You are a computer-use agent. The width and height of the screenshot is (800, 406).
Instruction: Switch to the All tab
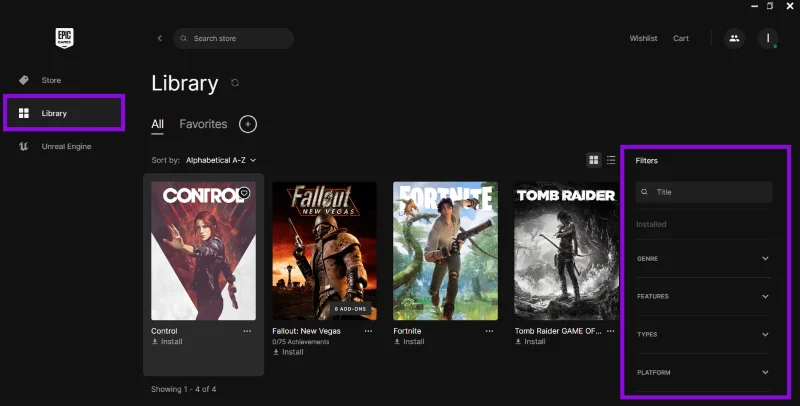point(157,124)
